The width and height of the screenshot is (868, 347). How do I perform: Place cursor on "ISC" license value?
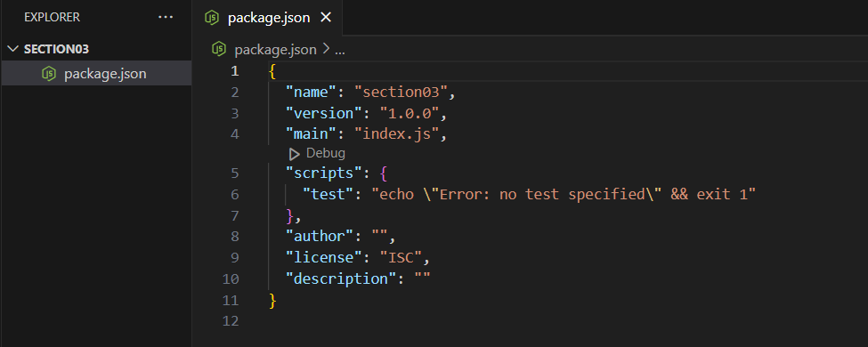click(x=401, y=257)
